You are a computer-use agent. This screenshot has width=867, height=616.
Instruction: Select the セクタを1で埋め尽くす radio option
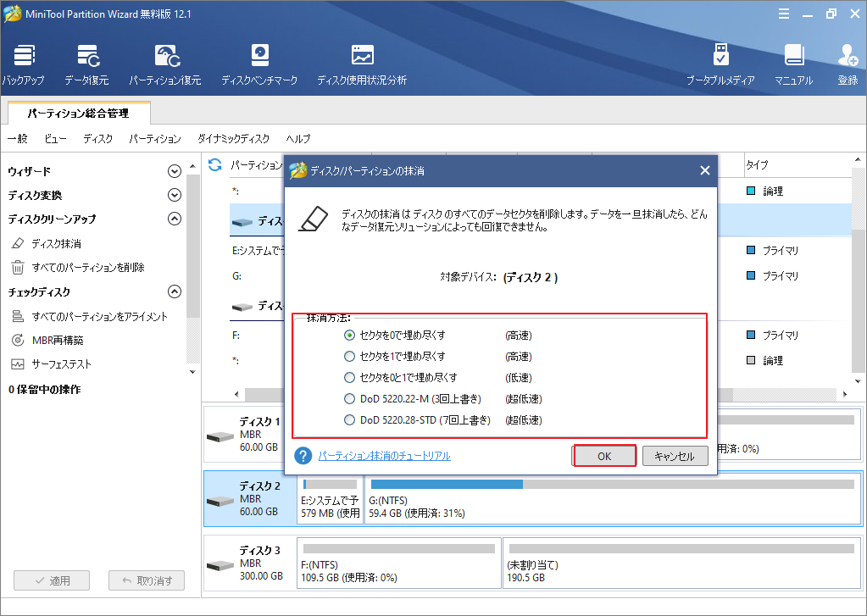pyautogui.click(x=349, y=357)
